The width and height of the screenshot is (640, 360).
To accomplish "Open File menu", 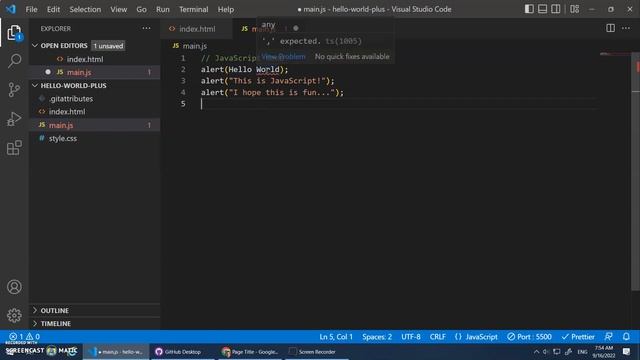I will click(x=31, y=9).
